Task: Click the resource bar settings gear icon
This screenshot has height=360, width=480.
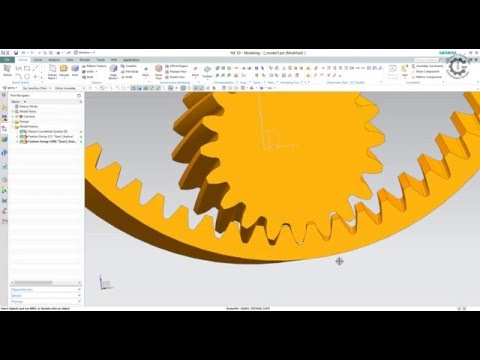Action: (4, 95)
